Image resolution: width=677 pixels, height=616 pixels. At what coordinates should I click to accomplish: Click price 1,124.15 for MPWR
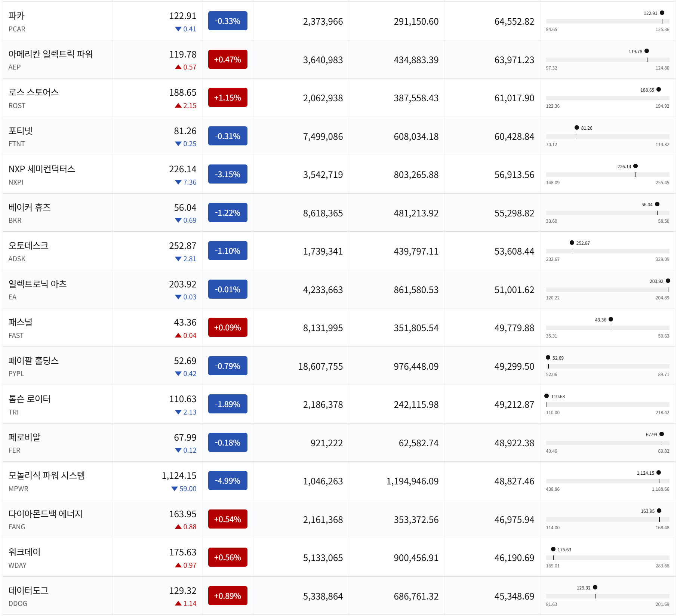(179, 476)
